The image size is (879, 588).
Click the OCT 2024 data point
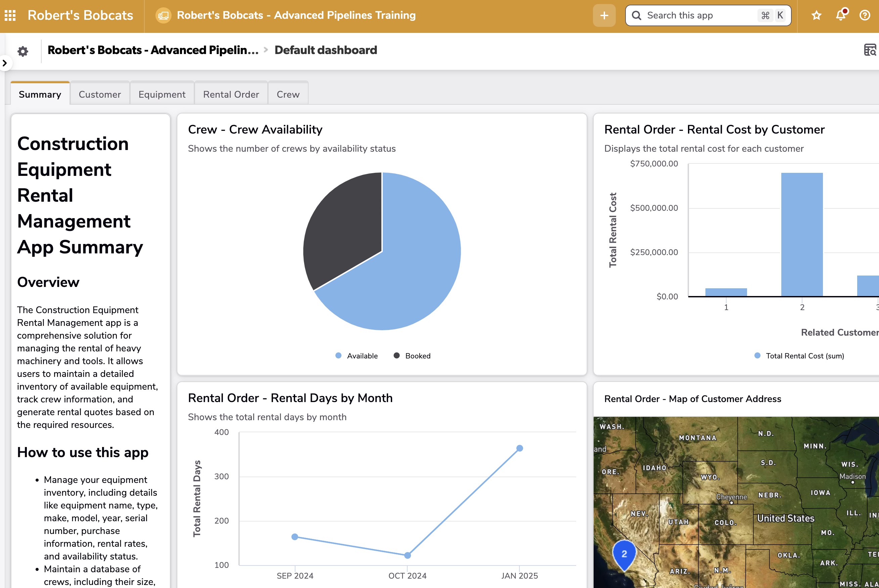pyautogui.click(x=407, y=555)
